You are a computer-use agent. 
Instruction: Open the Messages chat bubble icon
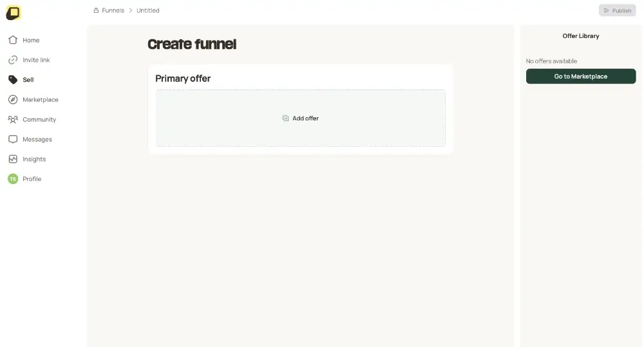(13, 139)
